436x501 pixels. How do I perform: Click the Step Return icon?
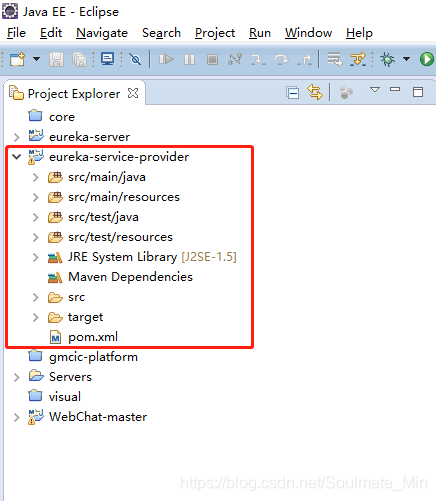pos(305,60)
